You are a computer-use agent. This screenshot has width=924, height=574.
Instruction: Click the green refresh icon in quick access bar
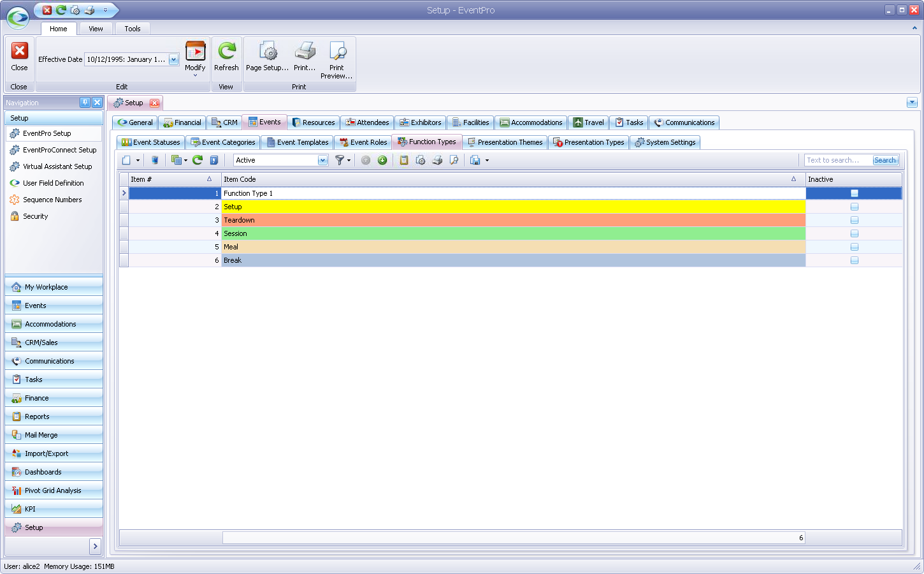coord(61,10)
